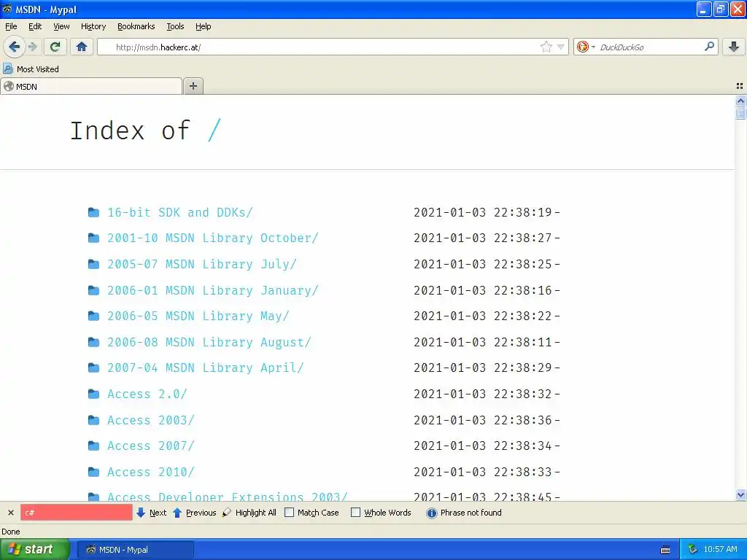Open the URL history dropdown arrow
747x560 pixels.
pyautogui.click(x=561, y=47)
